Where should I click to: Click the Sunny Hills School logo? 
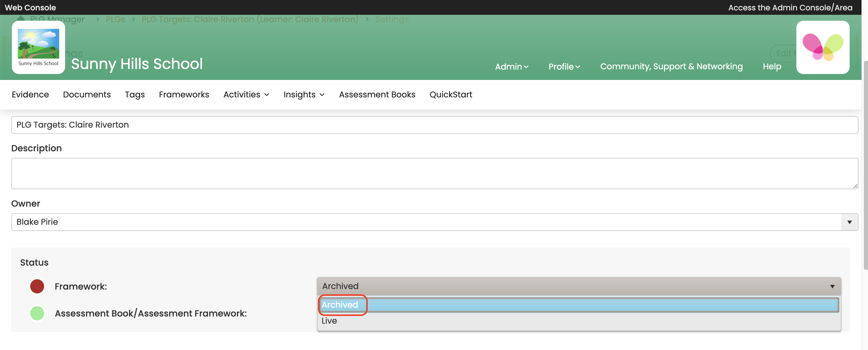38,47
